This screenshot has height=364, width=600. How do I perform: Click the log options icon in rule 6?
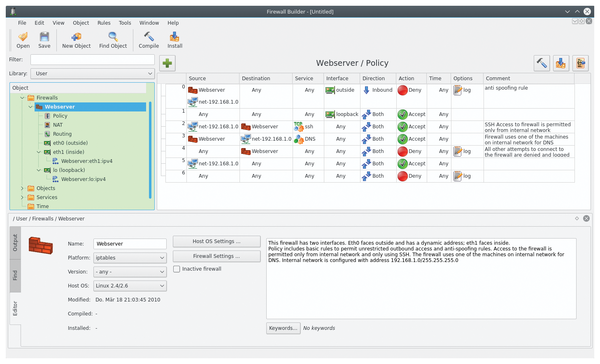coord(458,176)
